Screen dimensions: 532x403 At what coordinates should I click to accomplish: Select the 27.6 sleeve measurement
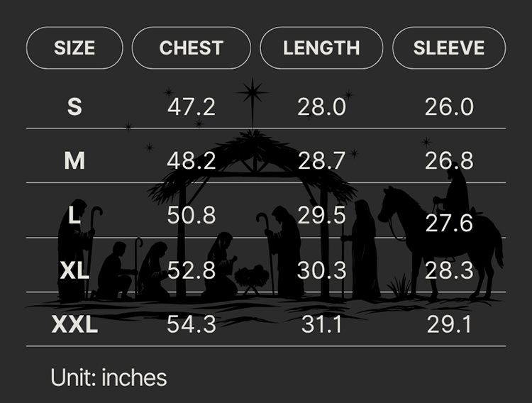point(449,223)
